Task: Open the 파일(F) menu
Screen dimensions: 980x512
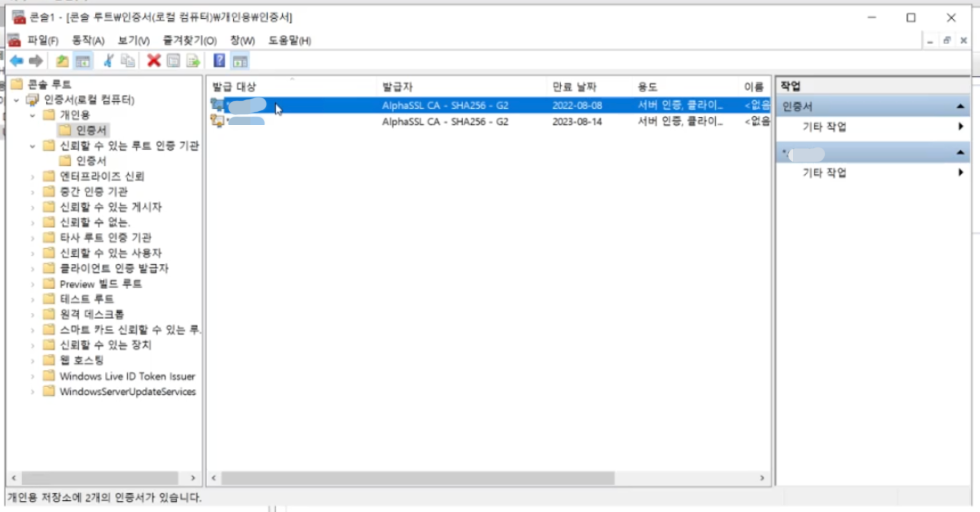Action: [x=43, y=40]
